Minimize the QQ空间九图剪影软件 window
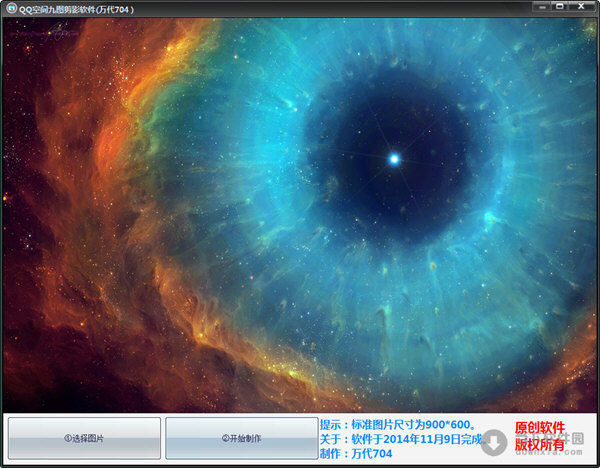 [542, 7]
